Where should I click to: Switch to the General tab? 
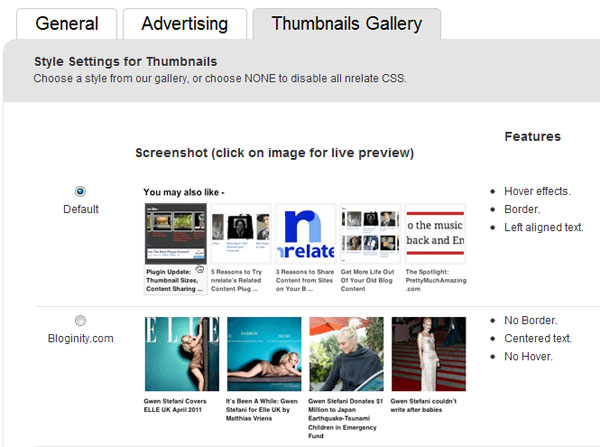tap(67, 24)
